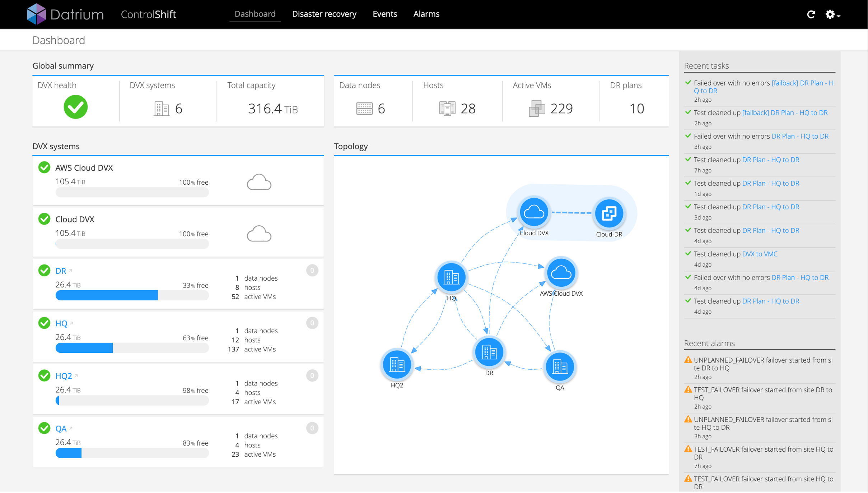Open the settings gear dropdown
The width and height of the screenshot is (868, 493).
click(832, 14)
